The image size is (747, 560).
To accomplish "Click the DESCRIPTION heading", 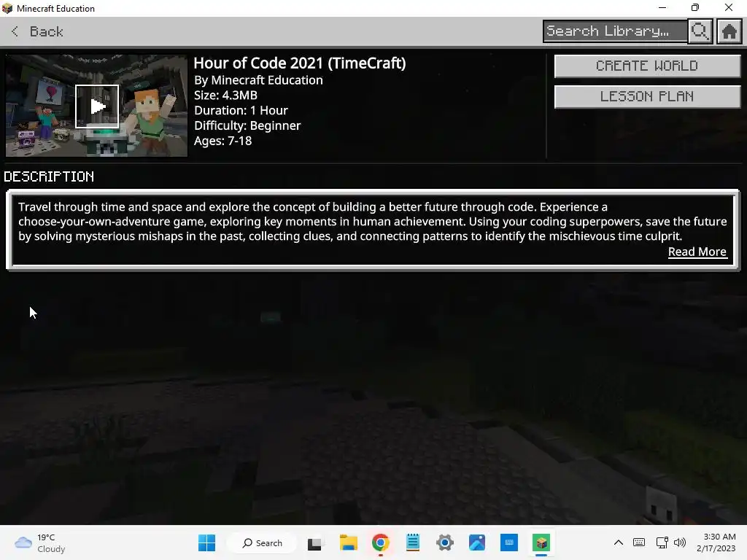I will point(49,176).
